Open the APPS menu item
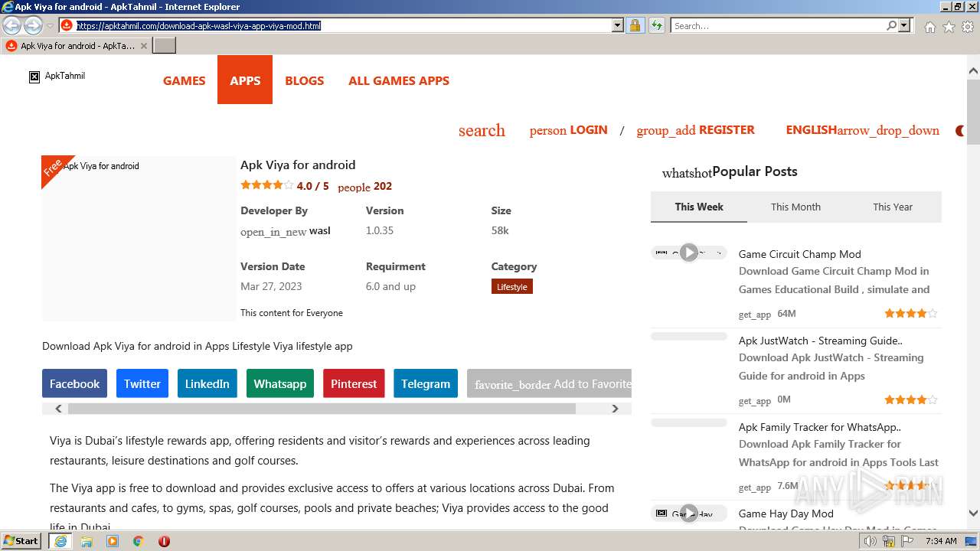This screenshot has height=551, width=980. tap(245, 80)
